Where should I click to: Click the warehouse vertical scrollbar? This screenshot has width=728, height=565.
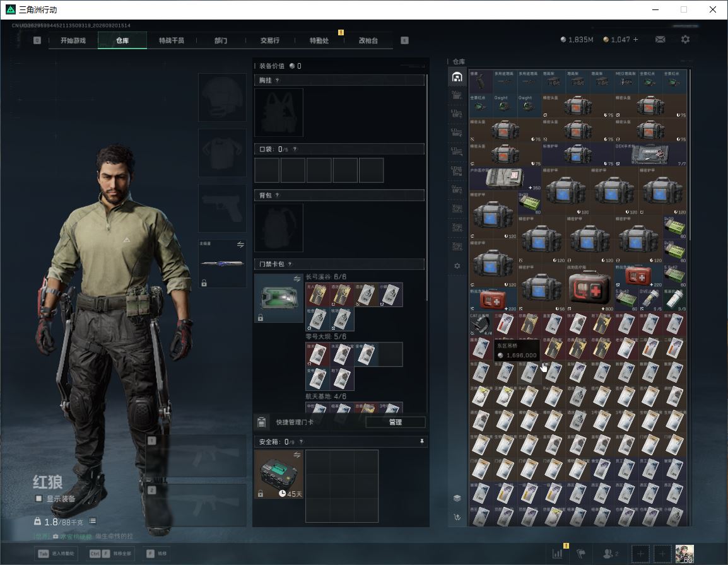click(690, 155)
